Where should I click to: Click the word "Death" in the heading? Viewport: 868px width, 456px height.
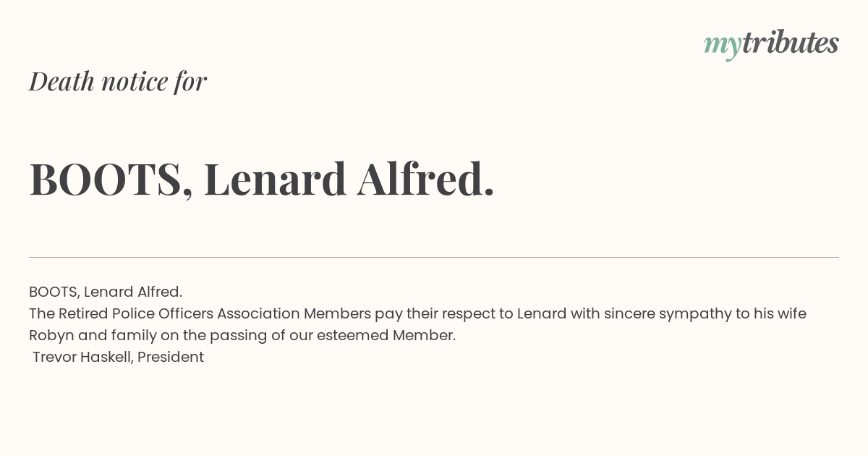point(61,81)
